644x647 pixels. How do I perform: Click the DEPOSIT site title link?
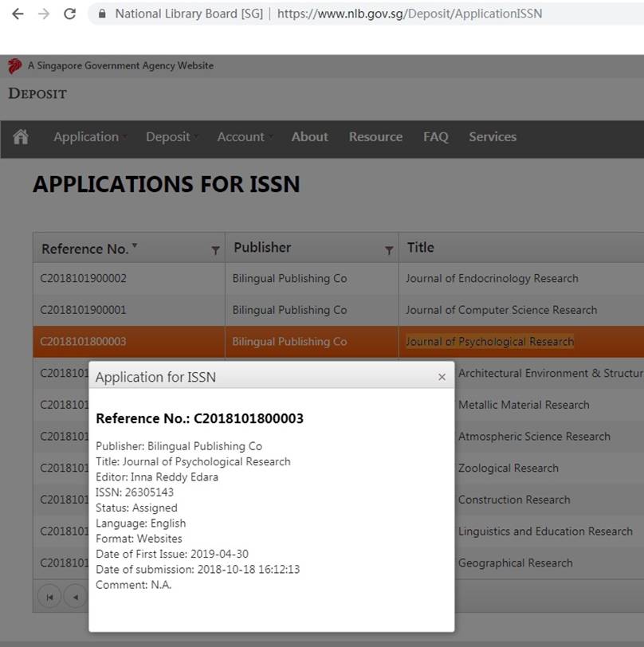pos(37,94)
